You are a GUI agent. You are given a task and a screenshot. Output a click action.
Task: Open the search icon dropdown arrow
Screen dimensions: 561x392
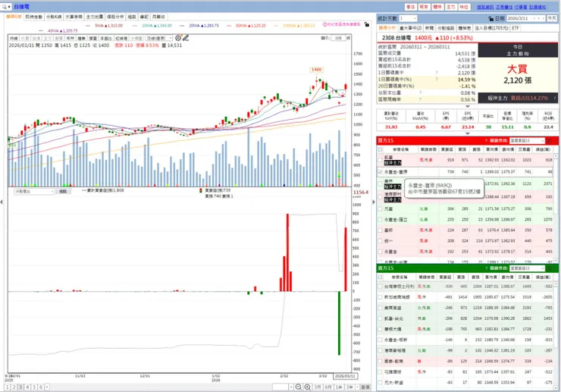pyautogui.click(x=9, y=6)
